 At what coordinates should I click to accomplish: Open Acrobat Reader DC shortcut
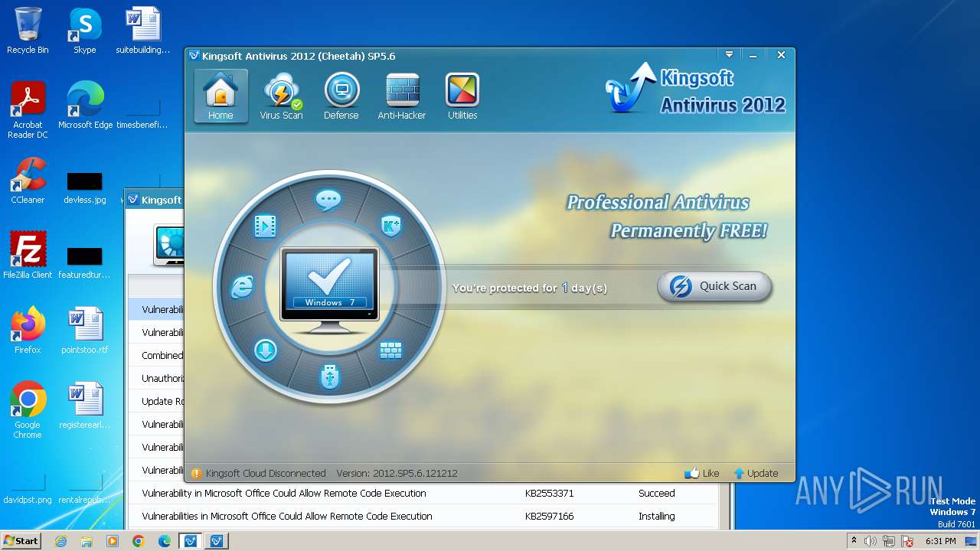tap(28, 110)
